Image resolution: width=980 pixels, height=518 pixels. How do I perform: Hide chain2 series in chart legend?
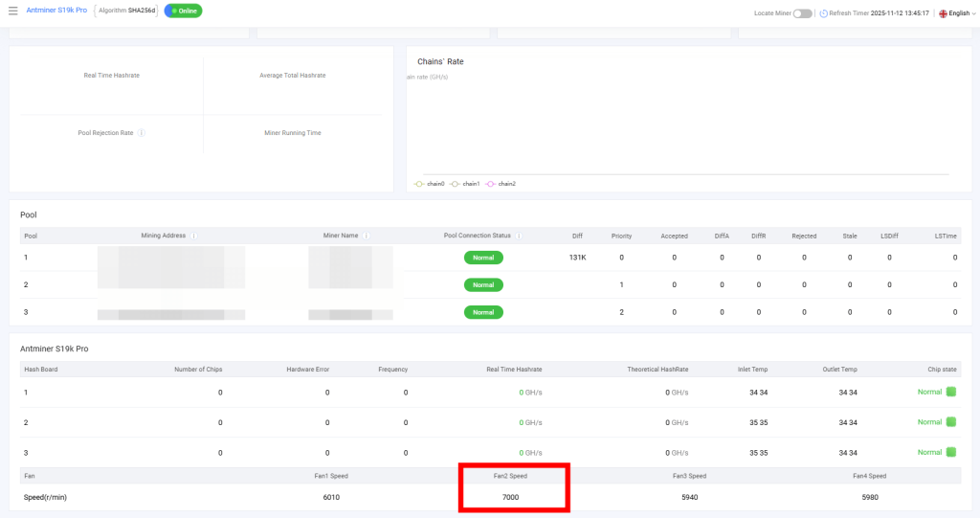501,184
